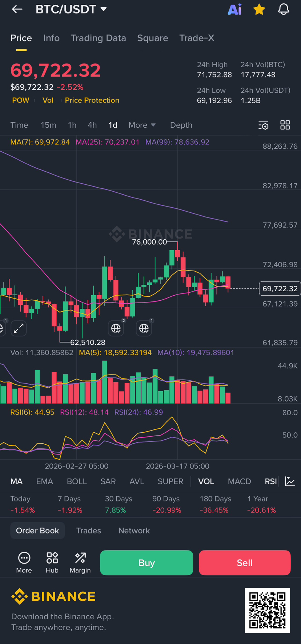Viewport: 301px width, 644px height.
Task: Toggle the VOL sub-indicator
Action: (x=206, y=481)
